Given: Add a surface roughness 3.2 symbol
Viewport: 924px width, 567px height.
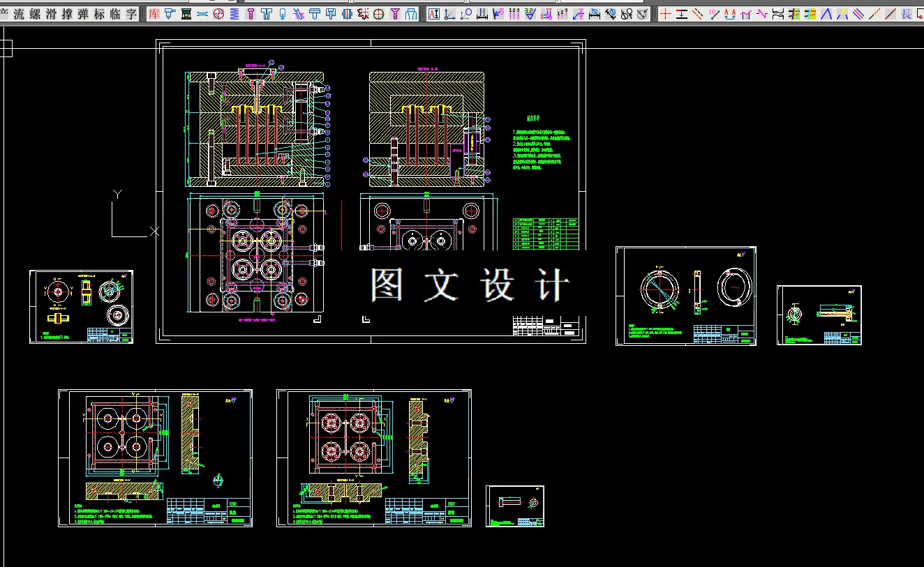Looking at the screenshot, I should tap(530, 13).
